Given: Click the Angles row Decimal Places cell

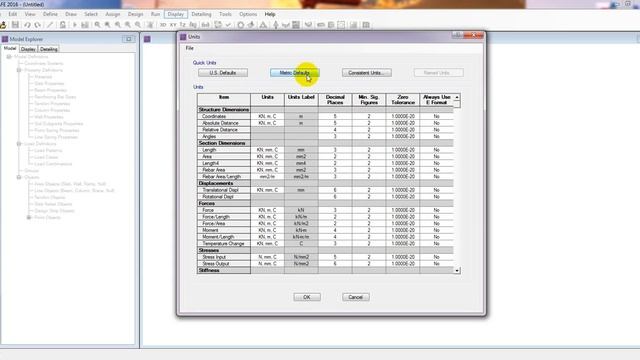Looking at the screenshot, I should tap(335, 136).
